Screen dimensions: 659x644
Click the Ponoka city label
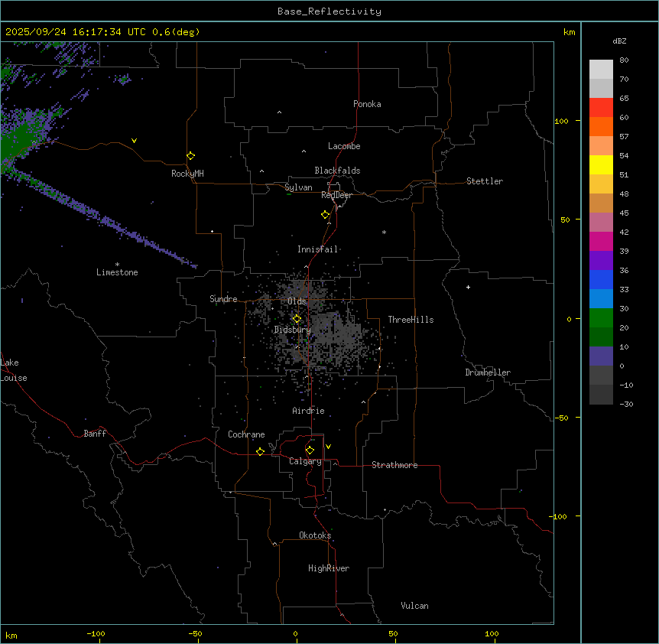367,104
